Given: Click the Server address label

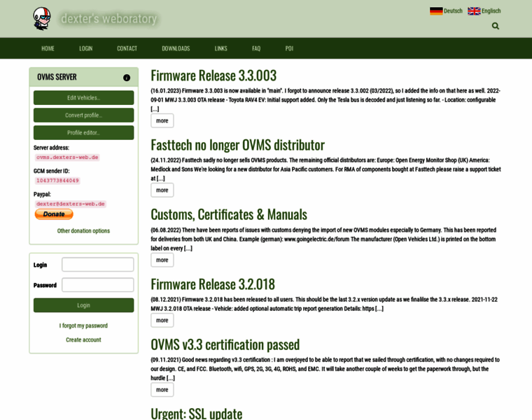Looking at the screenshot, I should (51, 148).
